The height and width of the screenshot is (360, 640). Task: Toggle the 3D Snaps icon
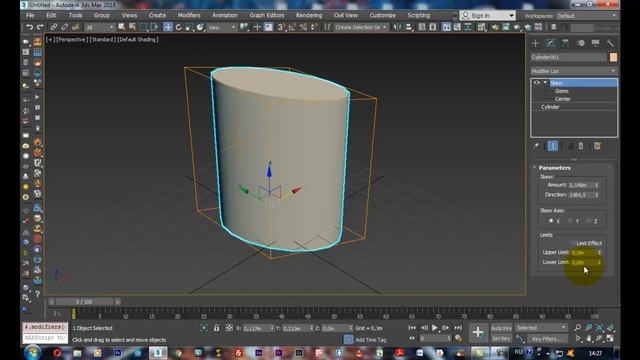pyautogui.click(x=281, y=27)
